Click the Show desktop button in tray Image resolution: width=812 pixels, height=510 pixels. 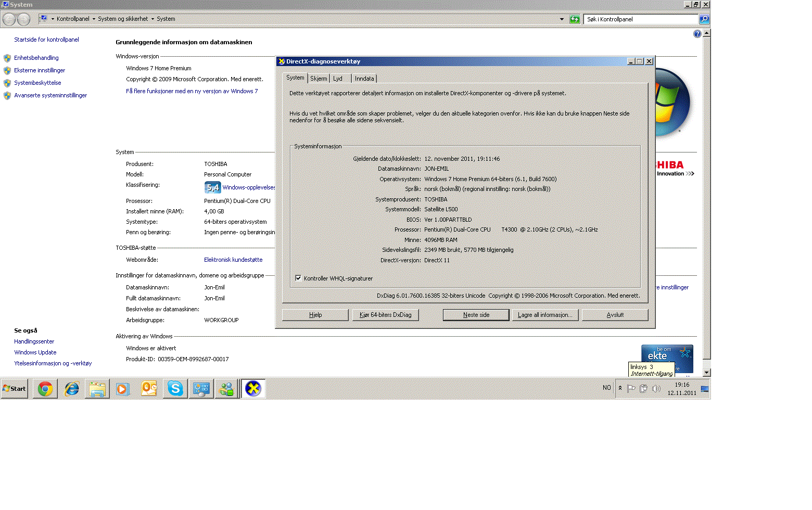tap(705, 389)
